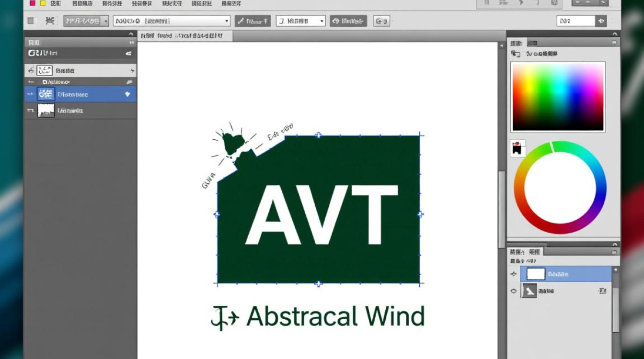The height and width of the screenshot is (359, 644).
Task: Click the link icon on bottom-right layer row
Action: coord(602,291)
